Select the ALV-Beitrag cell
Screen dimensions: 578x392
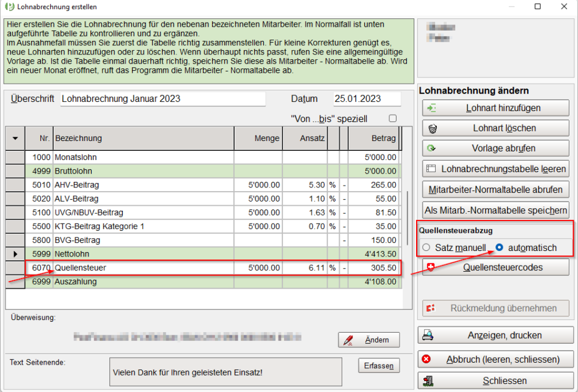144,198
